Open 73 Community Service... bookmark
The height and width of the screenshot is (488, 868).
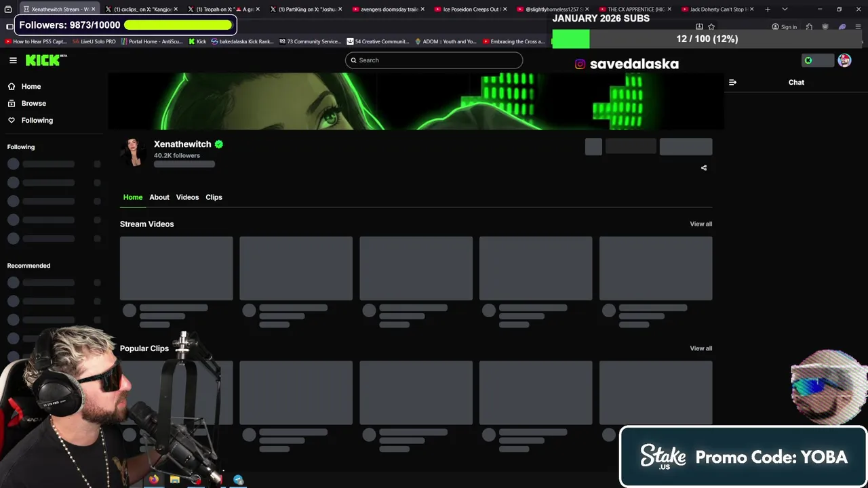[310, 41]
